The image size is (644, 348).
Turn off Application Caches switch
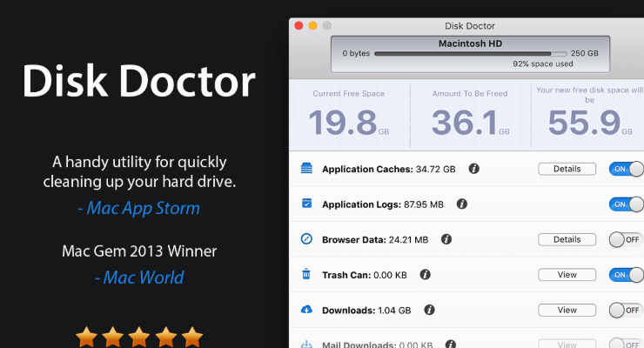point(627,169)
